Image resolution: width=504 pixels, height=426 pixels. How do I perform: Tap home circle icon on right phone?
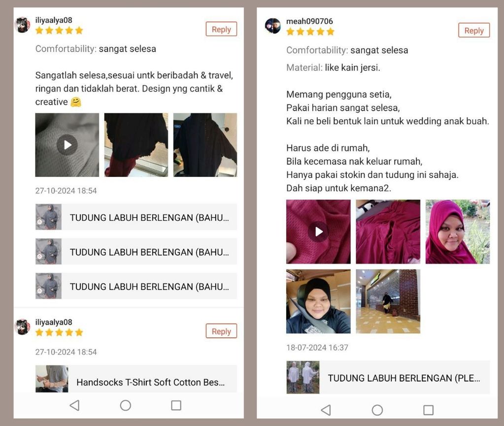click(377, 410)
